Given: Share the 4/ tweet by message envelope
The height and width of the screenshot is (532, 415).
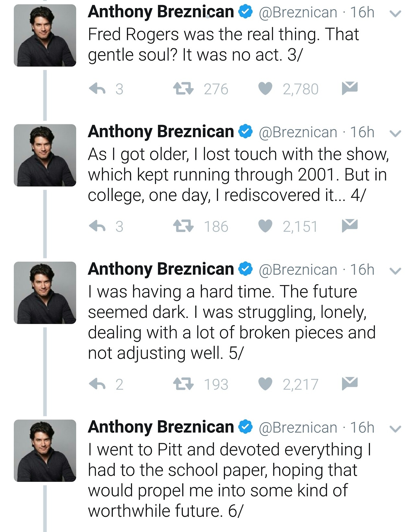Looking at the screenshot, I should 350,226.
